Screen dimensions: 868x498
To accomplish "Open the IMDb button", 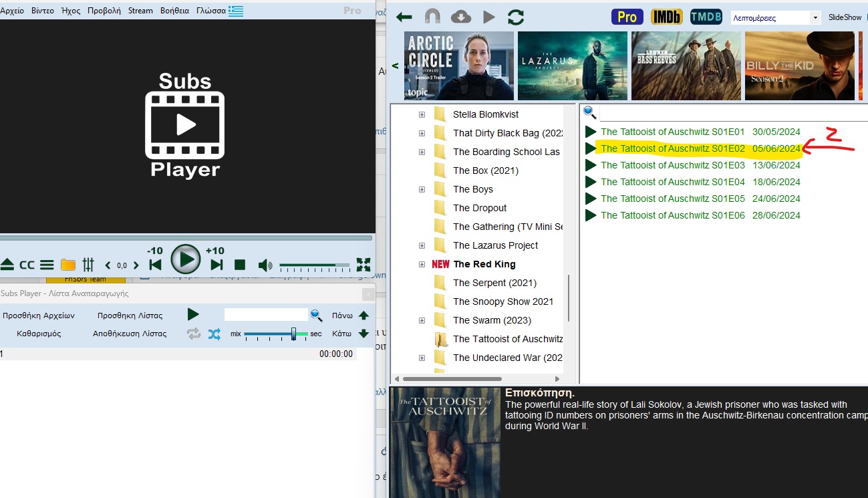I will tap(667, 17).
